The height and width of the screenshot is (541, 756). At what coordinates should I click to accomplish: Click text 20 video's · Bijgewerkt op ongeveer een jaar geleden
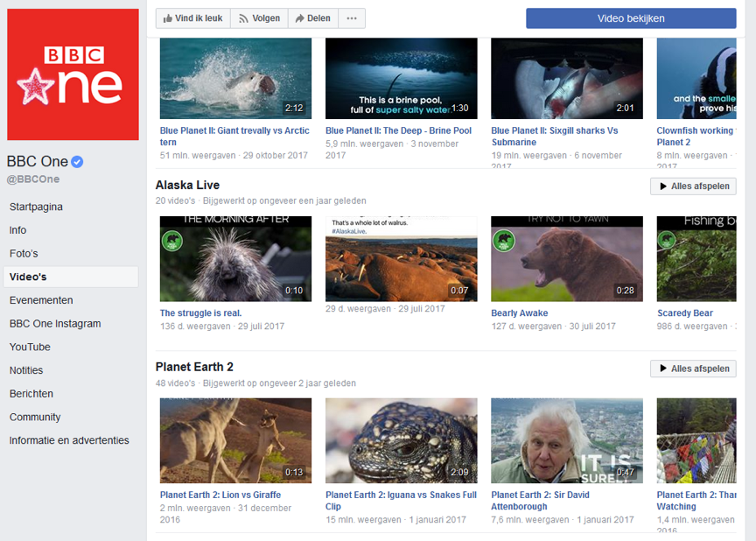tap(261, 200)
